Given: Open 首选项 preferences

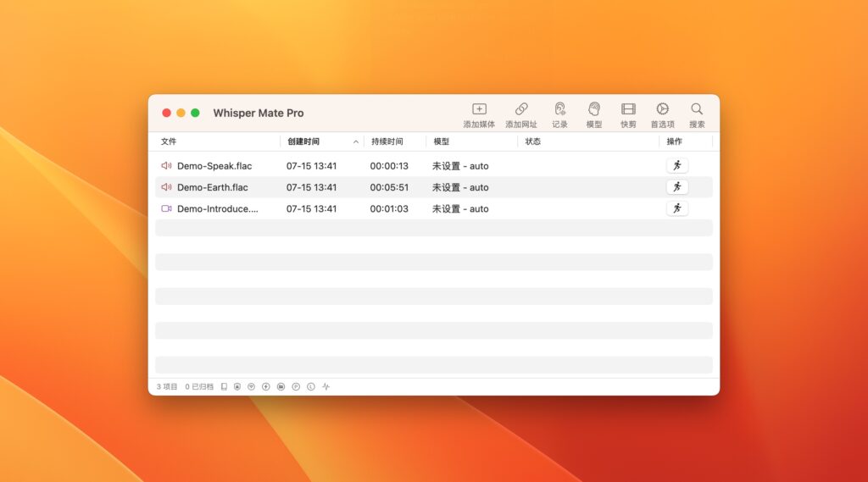Looking at the screenshot, I should pyautogui.click(x=662, y=115).
